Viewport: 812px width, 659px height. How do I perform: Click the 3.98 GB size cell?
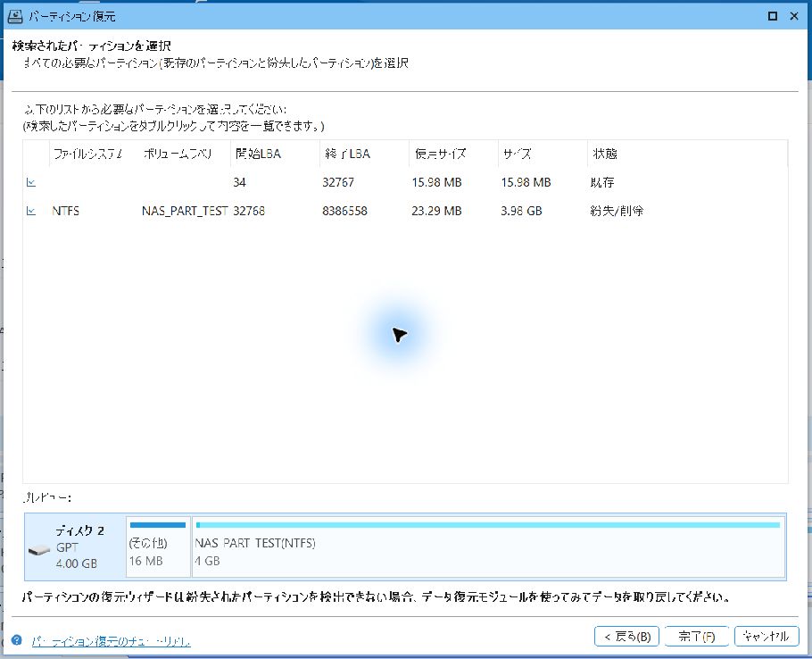tap(521, 211)
